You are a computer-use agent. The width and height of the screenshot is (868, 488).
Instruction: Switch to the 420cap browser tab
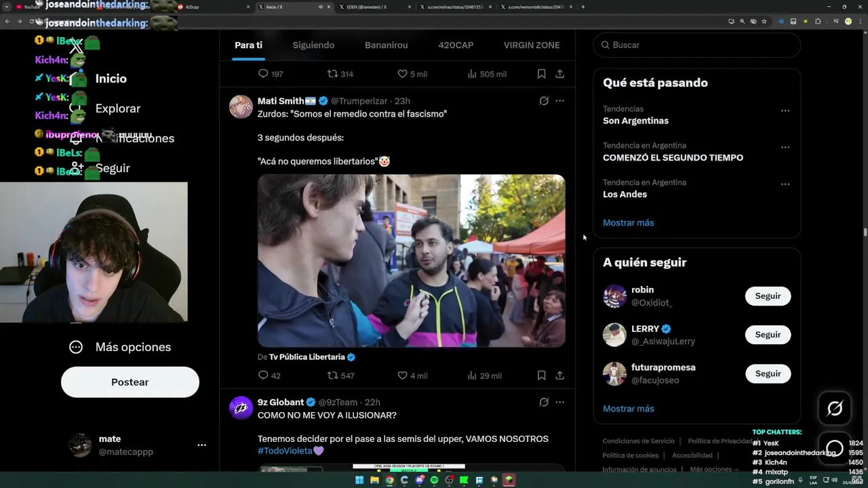214,7
